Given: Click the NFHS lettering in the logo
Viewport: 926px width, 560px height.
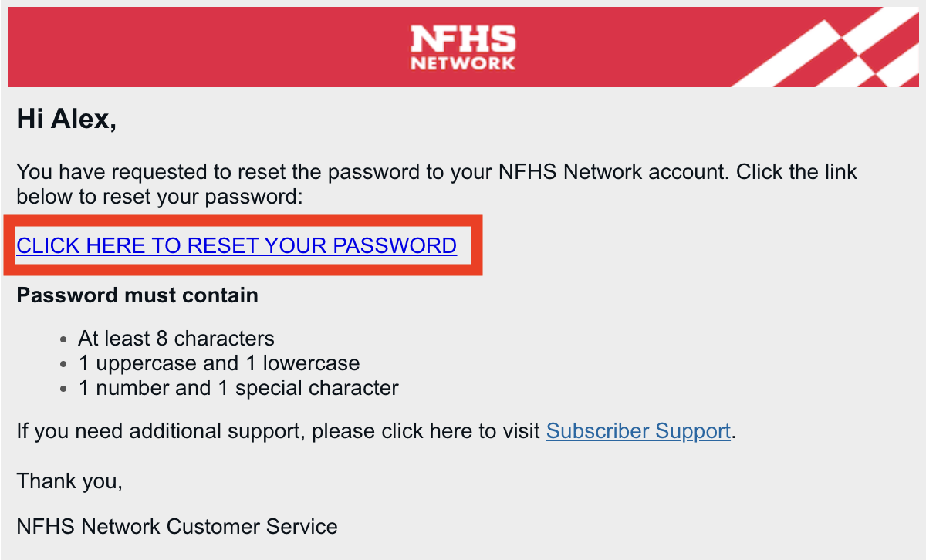Looking at the screenshot, I should (x=462, y=39).
